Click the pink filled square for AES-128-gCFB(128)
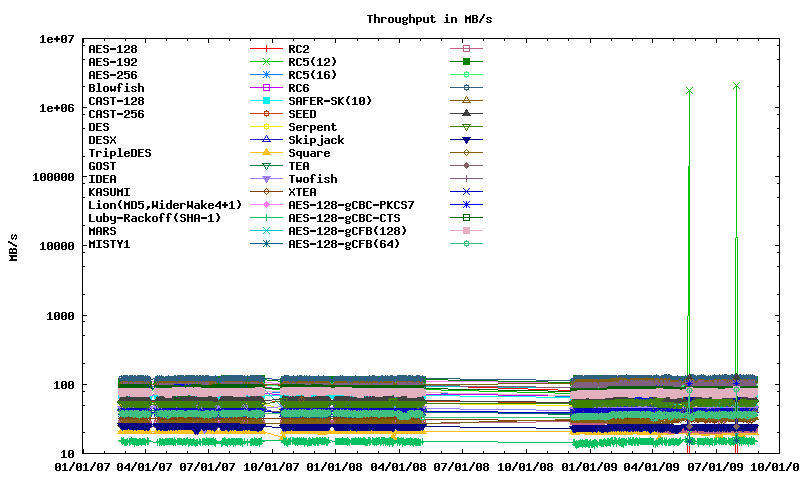The image size is (800, 480). [x=466, y=230]
